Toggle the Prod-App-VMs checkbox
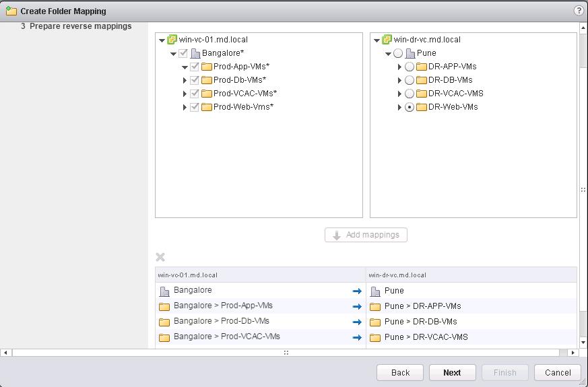The height and width of the screenshot is (387, 588). point(194,67)
